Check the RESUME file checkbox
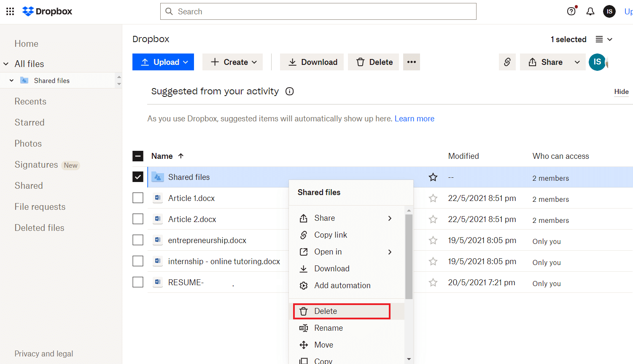 coord(138,282)
